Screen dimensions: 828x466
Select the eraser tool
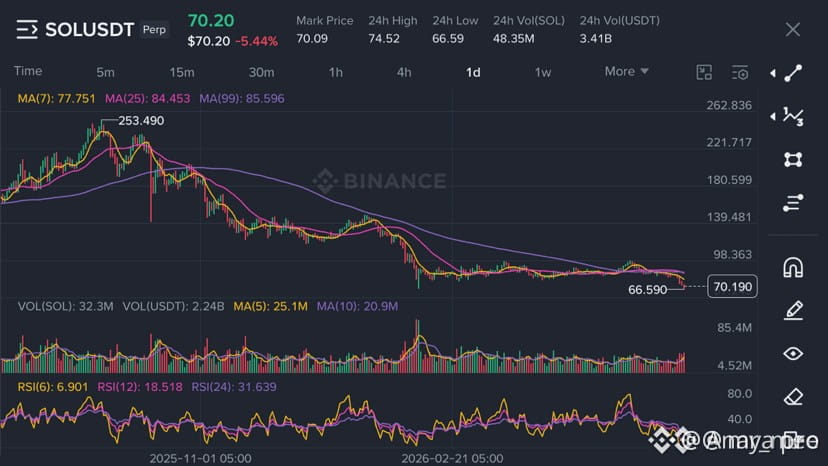pyautogui.click(x=793, y=397)
